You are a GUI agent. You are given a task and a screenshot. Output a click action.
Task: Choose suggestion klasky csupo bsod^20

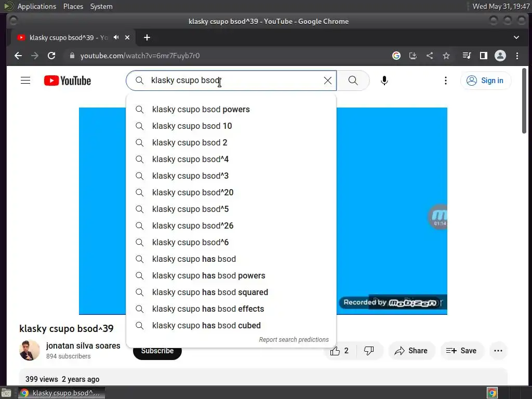231,192
